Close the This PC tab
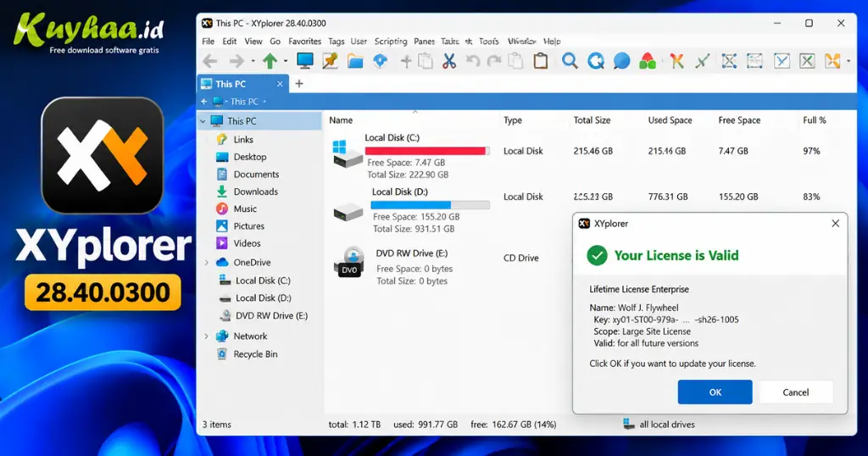 point(280,84)
